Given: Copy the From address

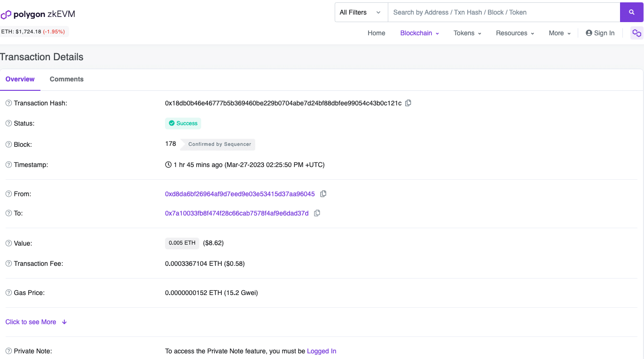Looking at the screenshot, I should click(x=323, y=193).
